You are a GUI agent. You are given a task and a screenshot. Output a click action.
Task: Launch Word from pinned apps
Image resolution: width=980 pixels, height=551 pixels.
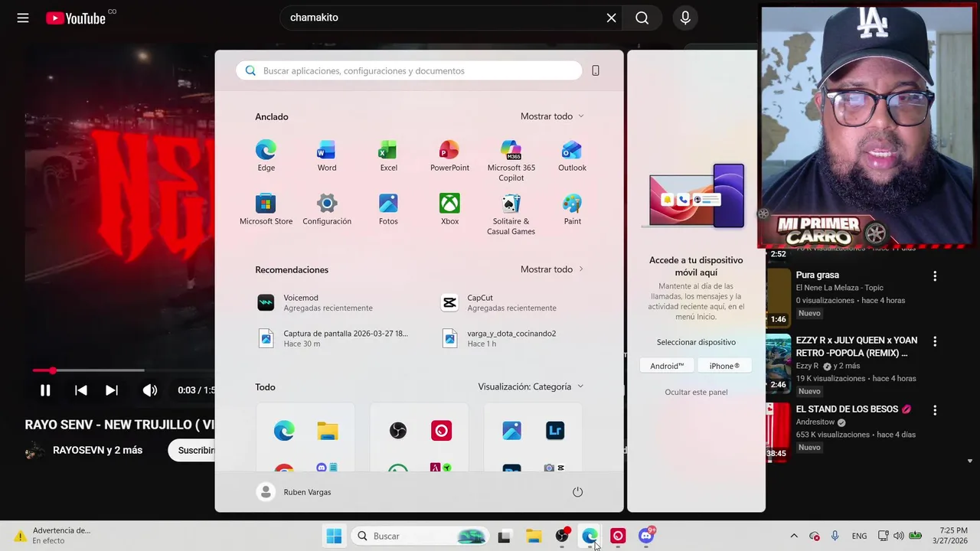pyautogui.click(x=327, y=156)
